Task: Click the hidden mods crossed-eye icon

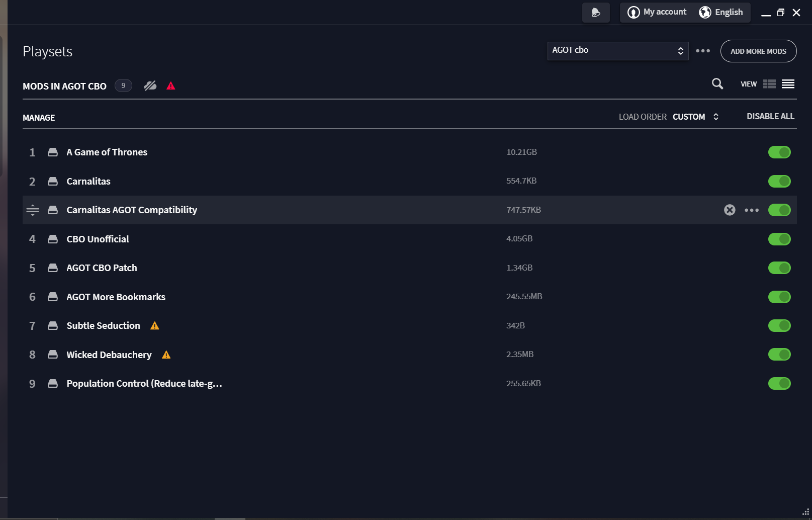Action: pyautogui.click(x=150, y=86)
